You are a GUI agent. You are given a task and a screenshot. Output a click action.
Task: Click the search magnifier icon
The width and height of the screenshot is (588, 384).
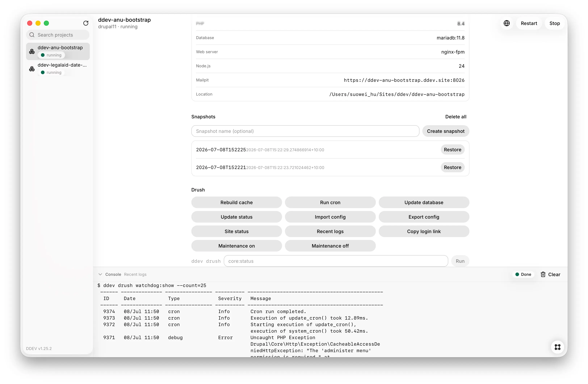point(32,35)
